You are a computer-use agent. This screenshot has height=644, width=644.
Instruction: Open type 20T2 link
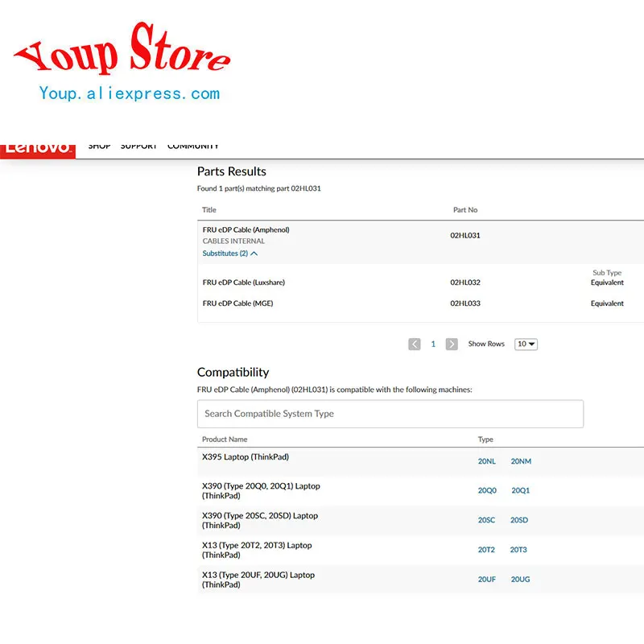[486, 550]
